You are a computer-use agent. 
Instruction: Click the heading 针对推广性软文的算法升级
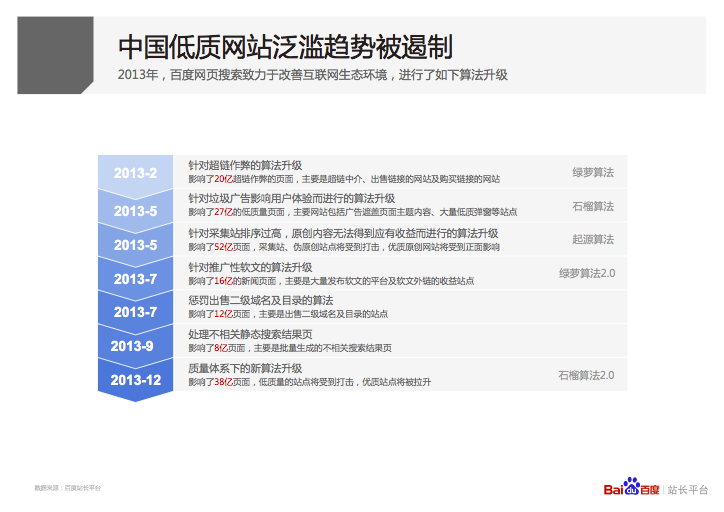(x=250, y=267)
